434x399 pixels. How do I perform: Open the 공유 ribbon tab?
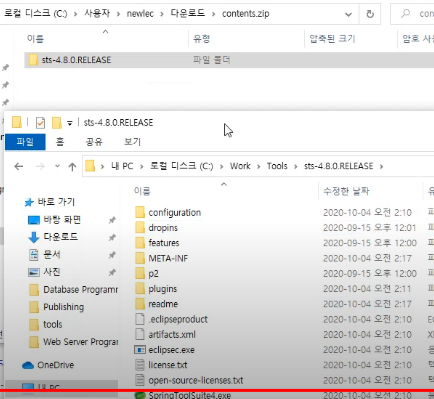[x=94, y=142]
